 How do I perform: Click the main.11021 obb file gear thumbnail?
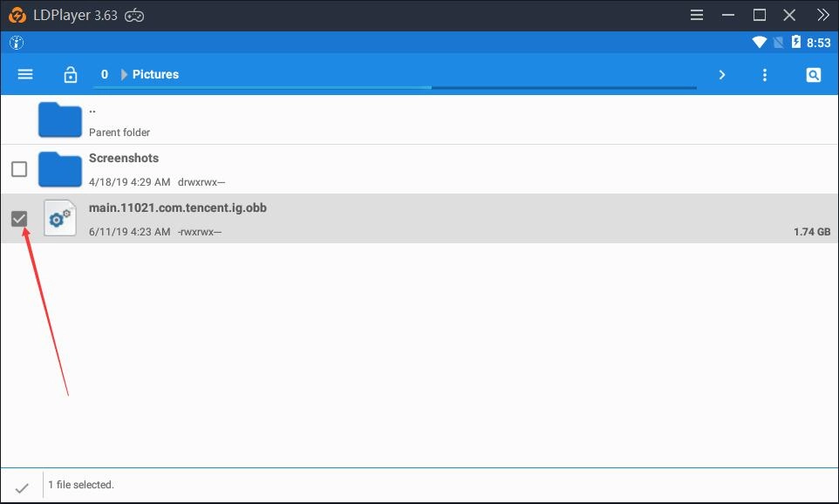tap(59, 217)
